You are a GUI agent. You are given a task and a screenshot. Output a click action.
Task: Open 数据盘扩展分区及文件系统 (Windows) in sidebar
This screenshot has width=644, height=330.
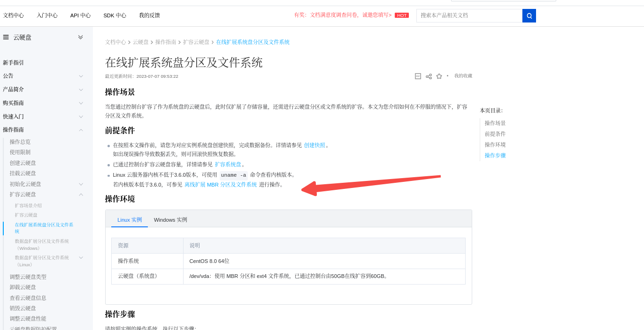pos(42,245)
